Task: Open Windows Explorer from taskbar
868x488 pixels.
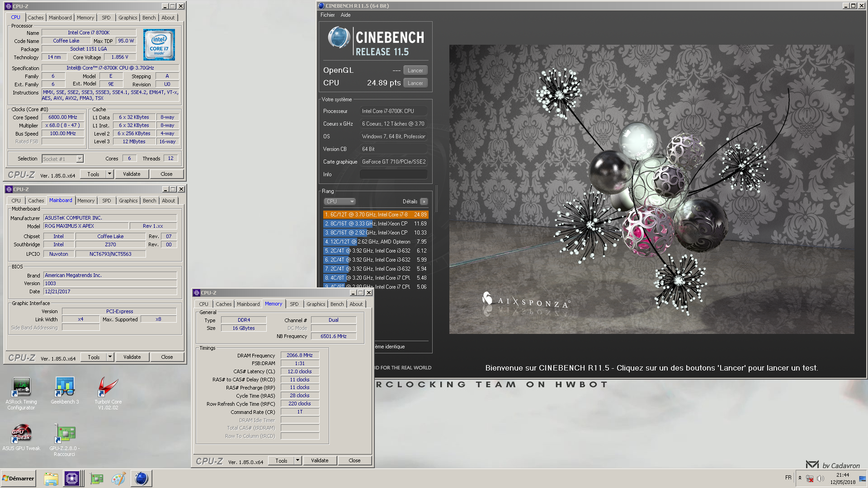Action: tap(51, 479)
